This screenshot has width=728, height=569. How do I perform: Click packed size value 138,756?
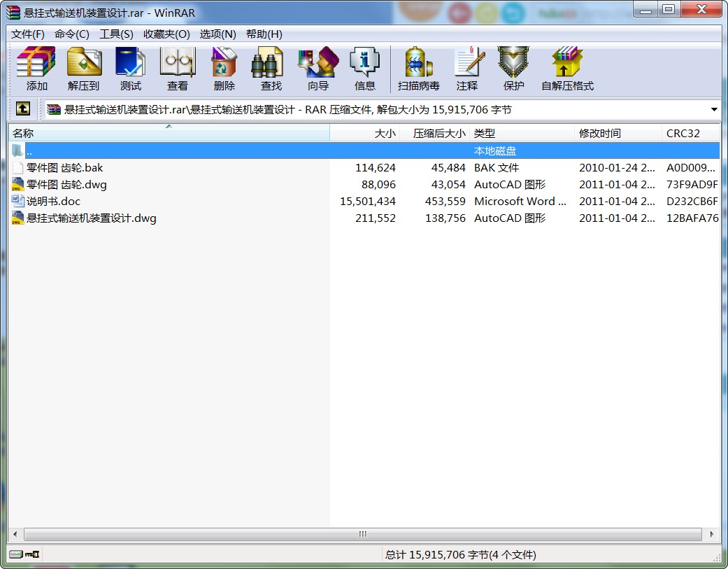click(445, 218)
